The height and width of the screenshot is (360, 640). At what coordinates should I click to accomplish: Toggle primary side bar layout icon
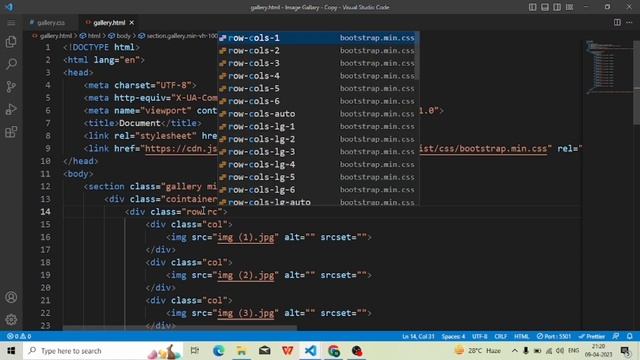click(x=533, y=7)
